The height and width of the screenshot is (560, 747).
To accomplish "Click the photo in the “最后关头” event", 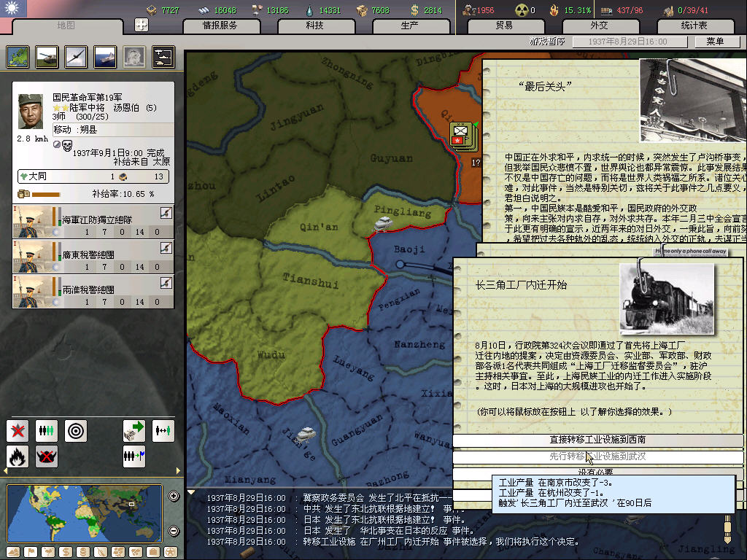I will 693,100.
